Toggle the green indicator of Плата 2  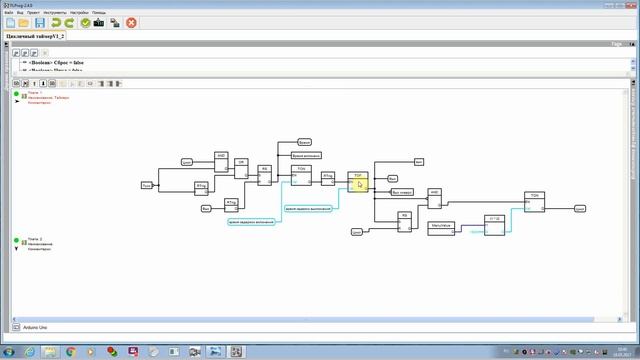16,240
